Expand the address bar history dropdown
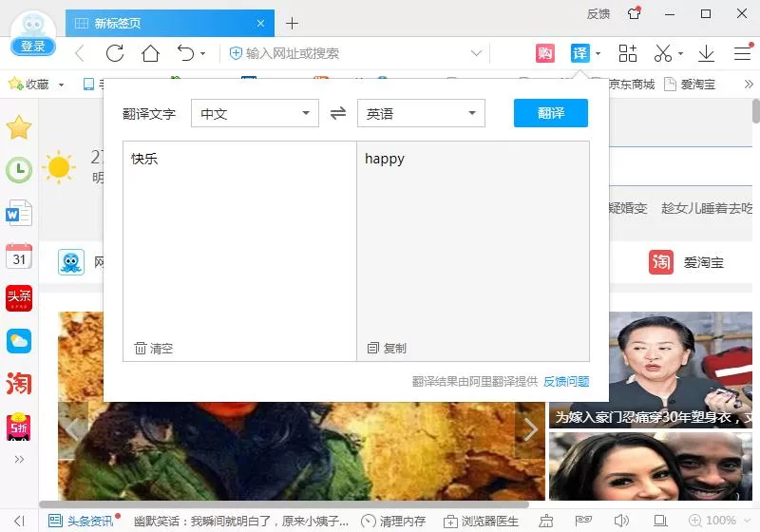This screenshot has height=532, width=760. 477,53
